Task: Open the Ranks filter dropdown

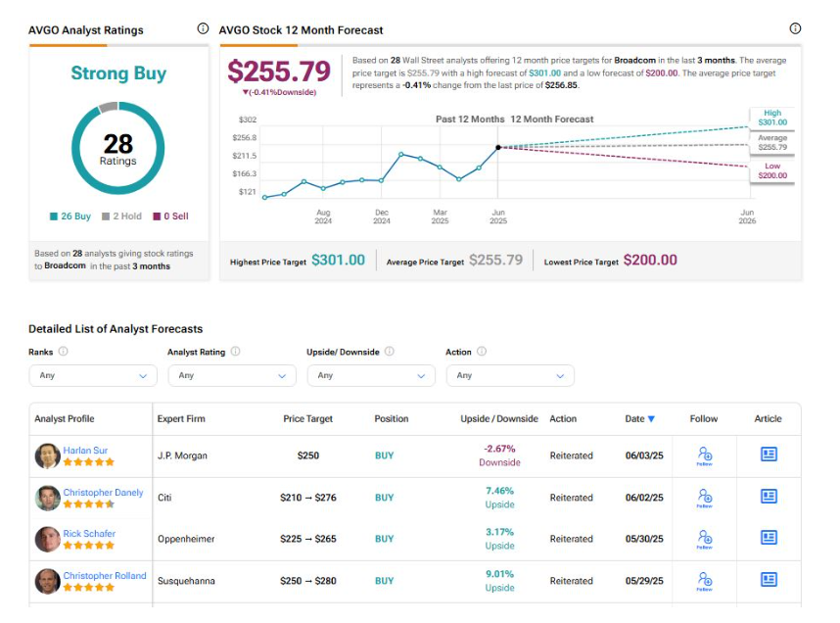Action: tap(93, 375)
